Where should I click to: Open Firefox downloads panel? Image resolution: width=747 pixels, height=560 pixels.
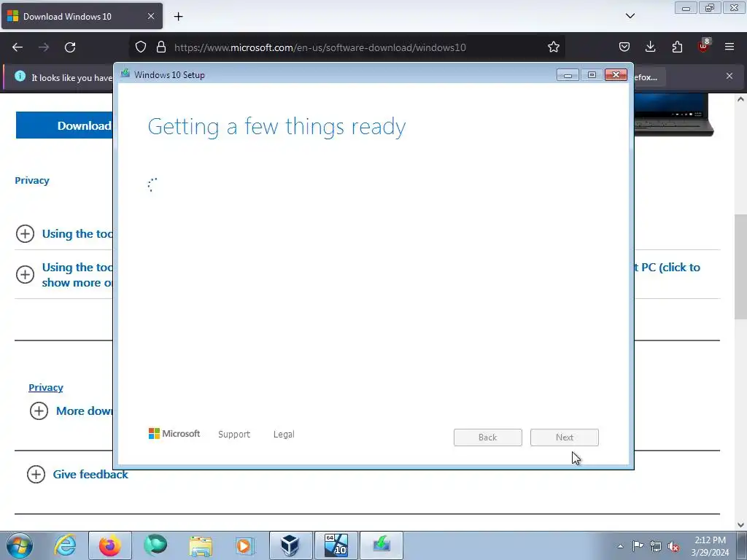click(650, 47)
